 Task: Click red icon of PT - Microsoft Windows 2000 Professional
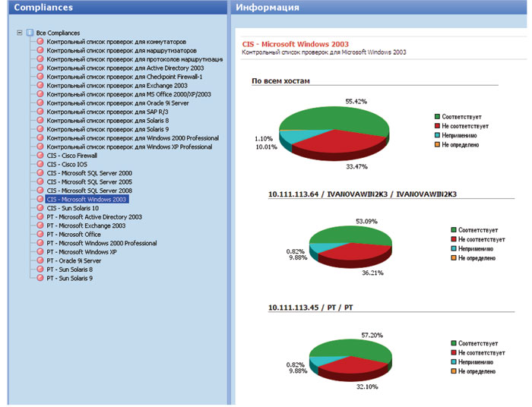click(x=40, y=243)
